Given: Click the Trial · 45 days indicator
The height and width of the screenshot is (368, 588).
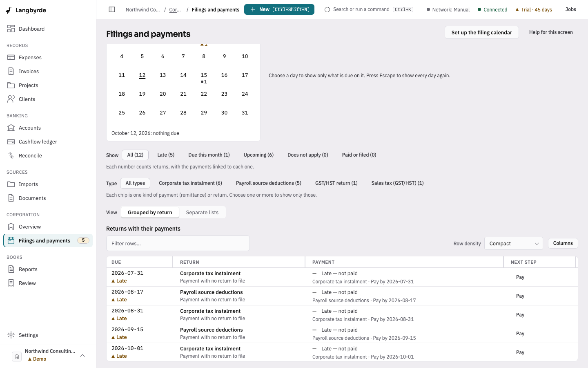Looking at the screenshot, I should pos(534,10).
